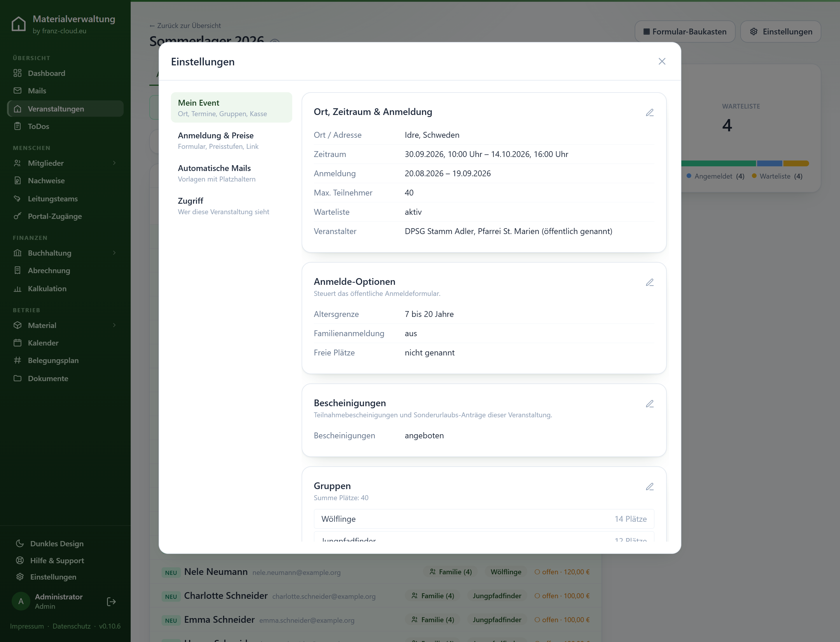
Task: Open Abrechnung in the sidebar
Action: point(65,270)
